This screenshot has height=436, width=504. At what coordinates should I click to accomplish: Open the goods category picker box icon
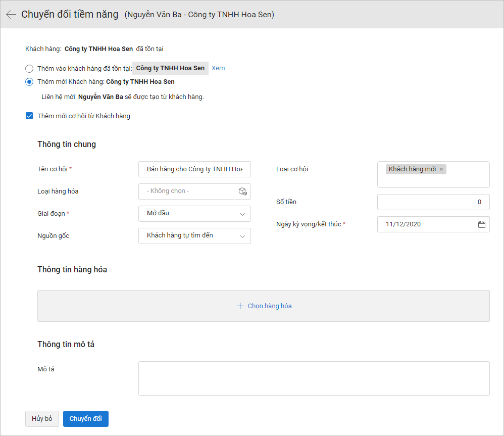[243, 191]
